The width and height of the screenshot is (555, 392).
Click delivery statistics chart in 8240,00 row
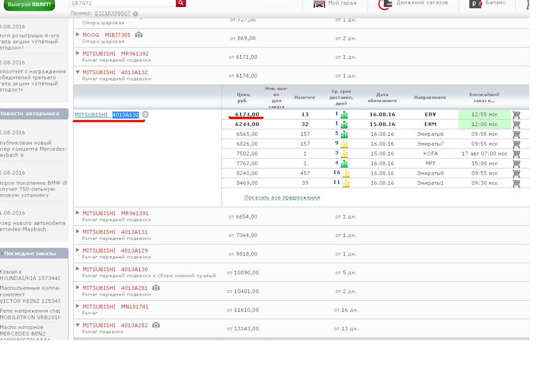point(346,173)
